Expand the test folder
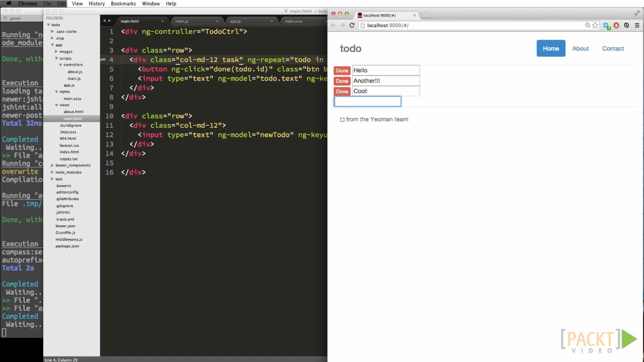Image resolution: width=644 pixels, height=362 pixels. pyautogui.click(x=52, y=179)
